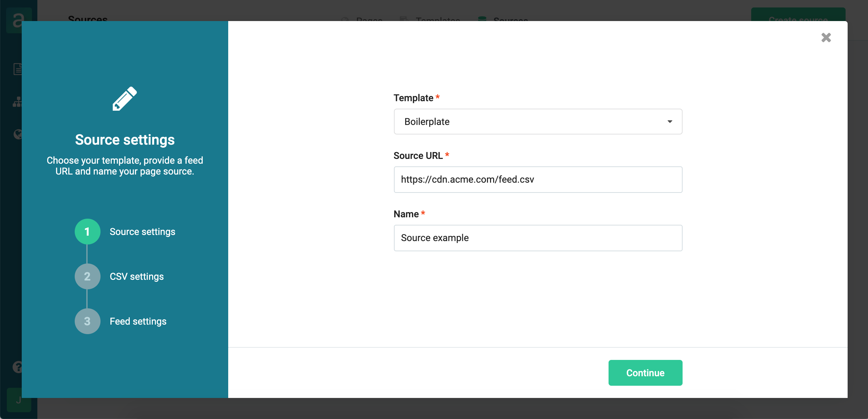
Task: Click the Create source button behind the dialog
Action: click(x=798, y=15)
